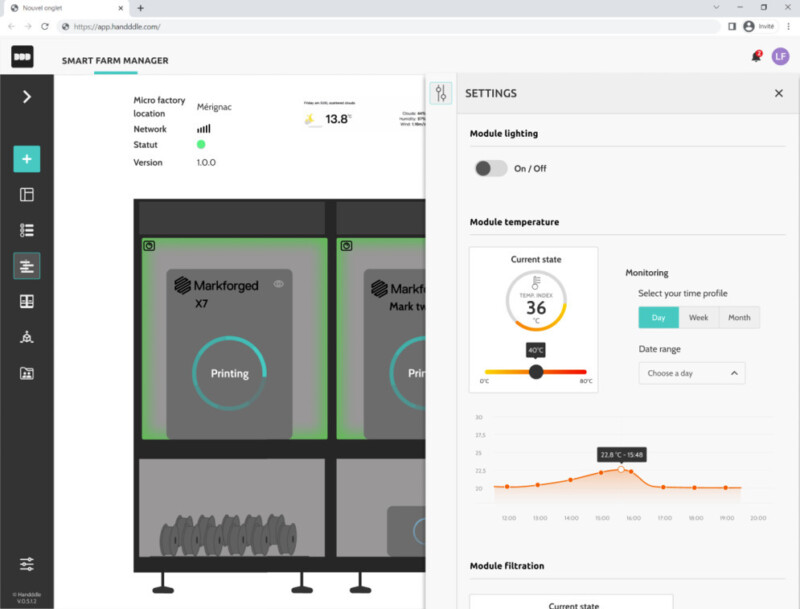Screen dimensions: 800x609
Task: Click the browser address bar
Action: [388, 27]
